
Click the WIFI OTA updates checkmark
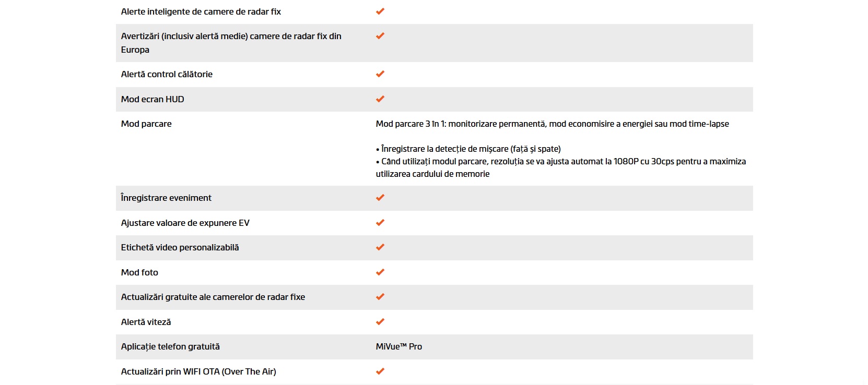click(380, 371)
